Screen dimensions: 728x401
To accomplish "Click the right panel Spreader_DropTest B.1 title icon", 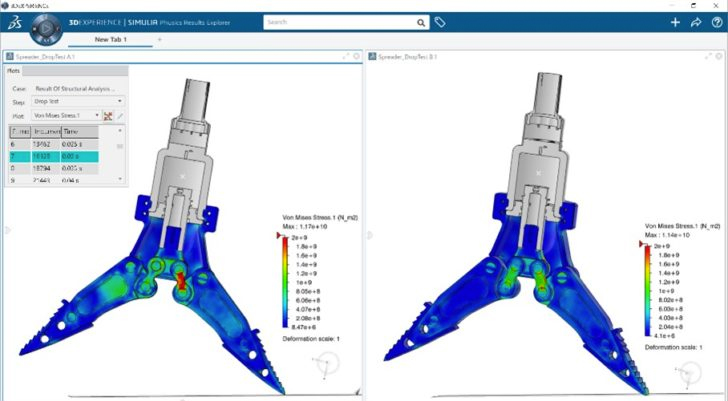I will tap(372, 57).
